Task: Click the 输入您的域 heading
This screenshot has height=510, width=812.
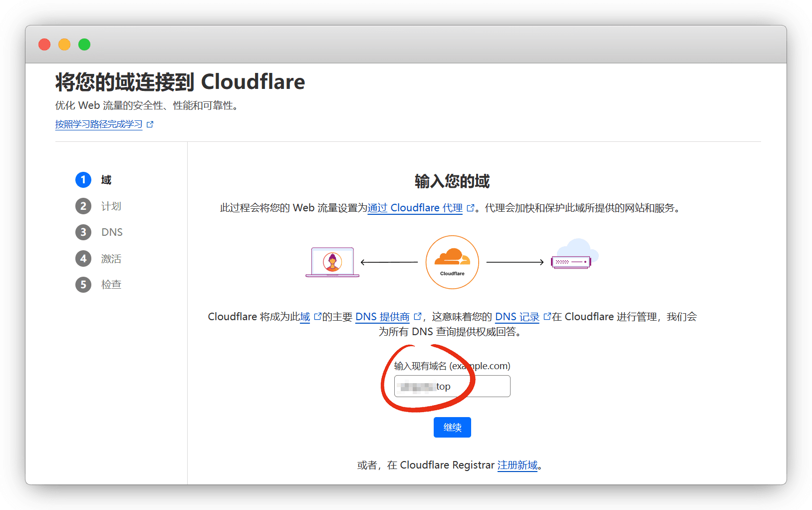Action: [452, 181]
